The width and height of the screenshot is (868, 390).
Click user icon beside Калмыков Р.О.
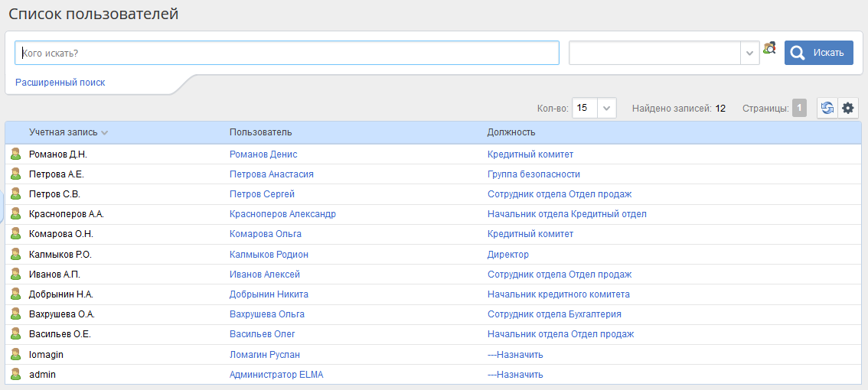(15, 254)
